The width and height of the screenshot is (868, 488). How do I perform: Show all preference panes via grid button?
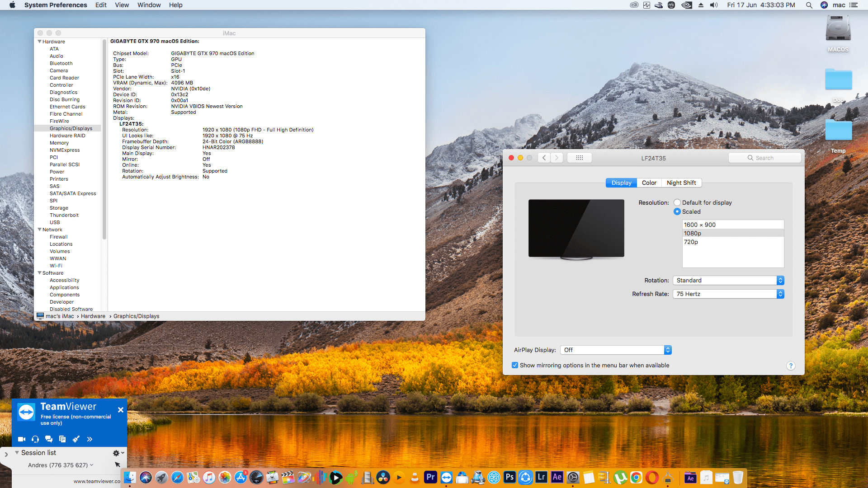click(579, 158)
